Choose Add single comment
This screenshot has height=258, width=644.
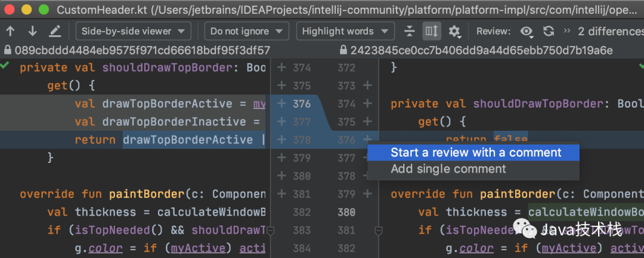pos(473,168)
